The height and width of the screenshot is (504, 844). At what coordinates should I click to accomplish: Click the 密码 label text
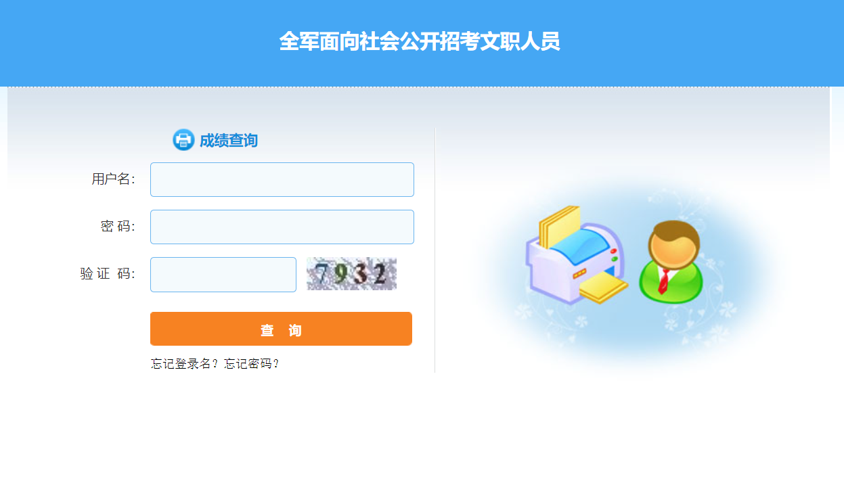pyautogui.click(x=118, y=227)
